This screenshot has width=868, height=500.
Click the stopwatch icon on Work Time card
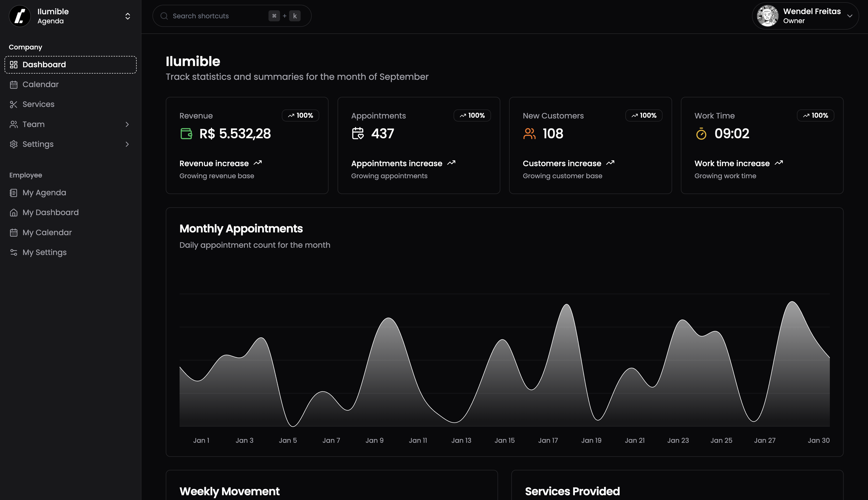coord(701,134)
